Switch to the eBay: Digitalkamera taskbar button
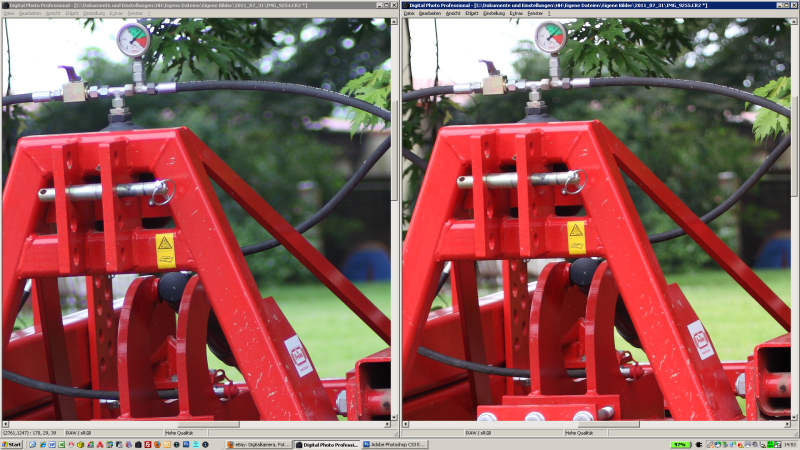 (x=258, y=444)
